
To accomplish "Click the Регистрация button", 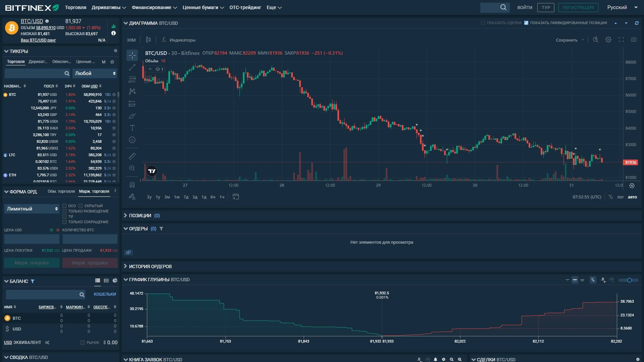I will pyautogui.click(x=578, y=7).
